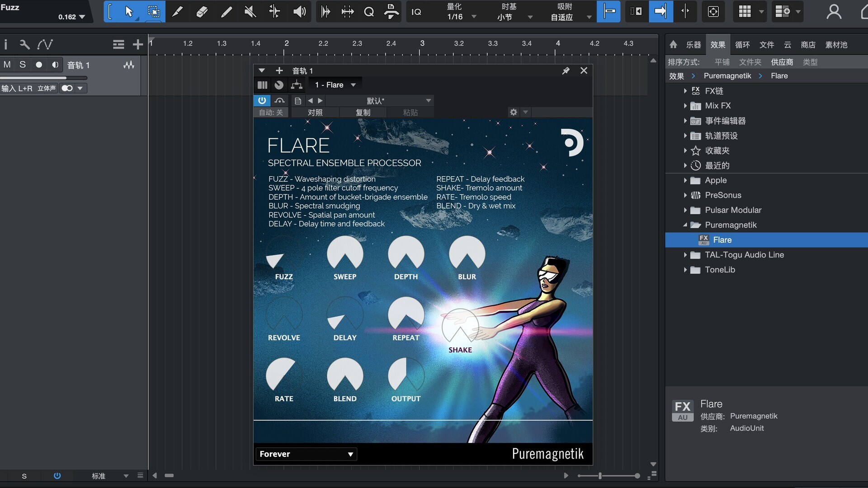Click 自动: 关 automation button
The width and height of the screenshot is (868, 488).
click(271, 112)
